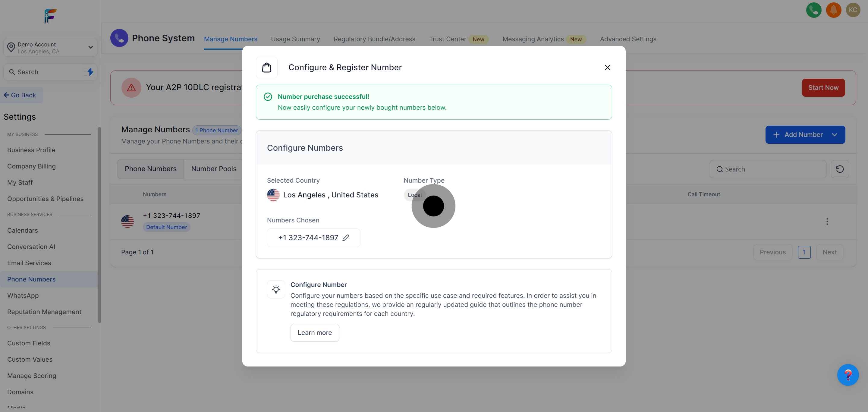Click the green phone dialer icon

point(813,10)
